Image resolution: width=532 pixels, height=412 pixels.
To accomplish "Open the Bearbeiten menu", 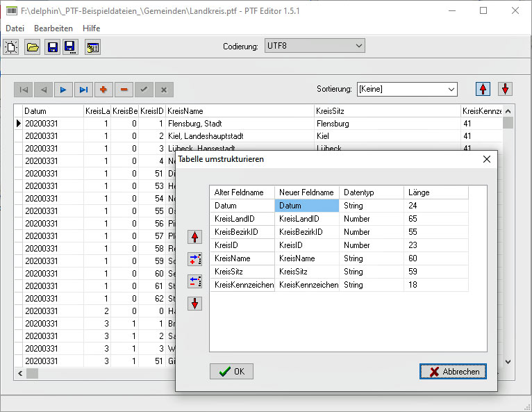I will (53, 28).
